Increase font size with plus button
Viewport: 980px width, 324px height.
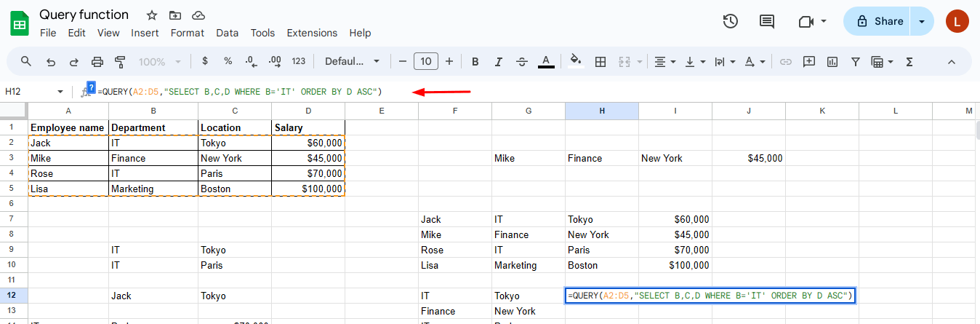pyautogui.click(x=449, y=62)
